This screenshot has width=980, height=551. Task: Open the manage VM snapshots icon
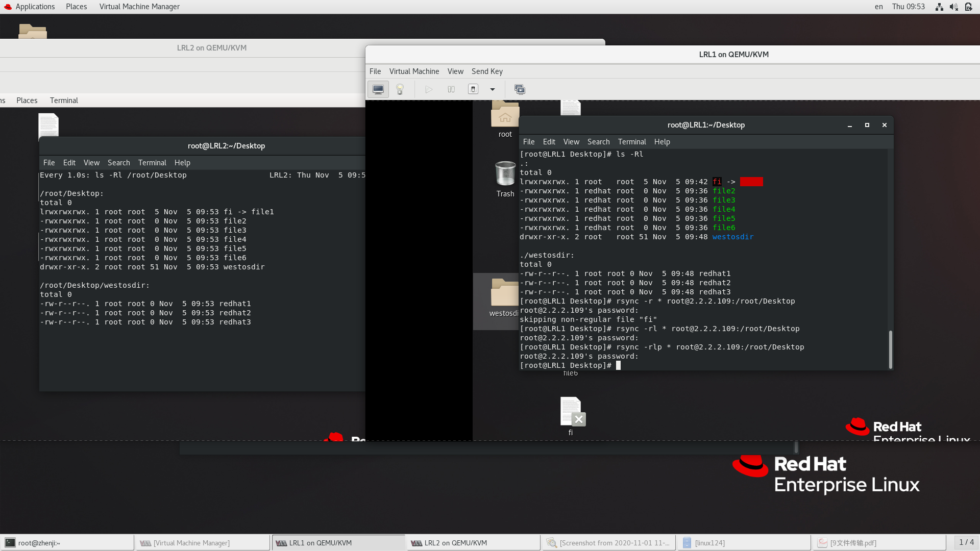520,89
